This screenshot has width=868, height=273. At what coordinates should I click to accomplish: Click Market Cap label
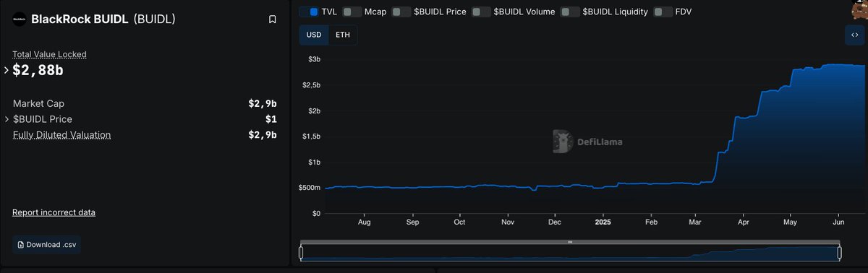(x=38, y=103)
